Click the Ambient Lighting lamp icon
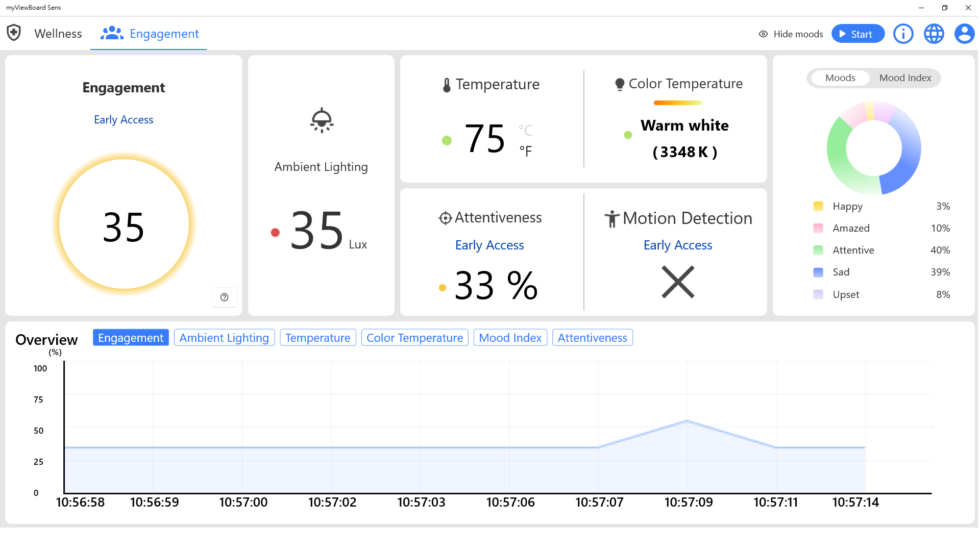 click(322, 120)
